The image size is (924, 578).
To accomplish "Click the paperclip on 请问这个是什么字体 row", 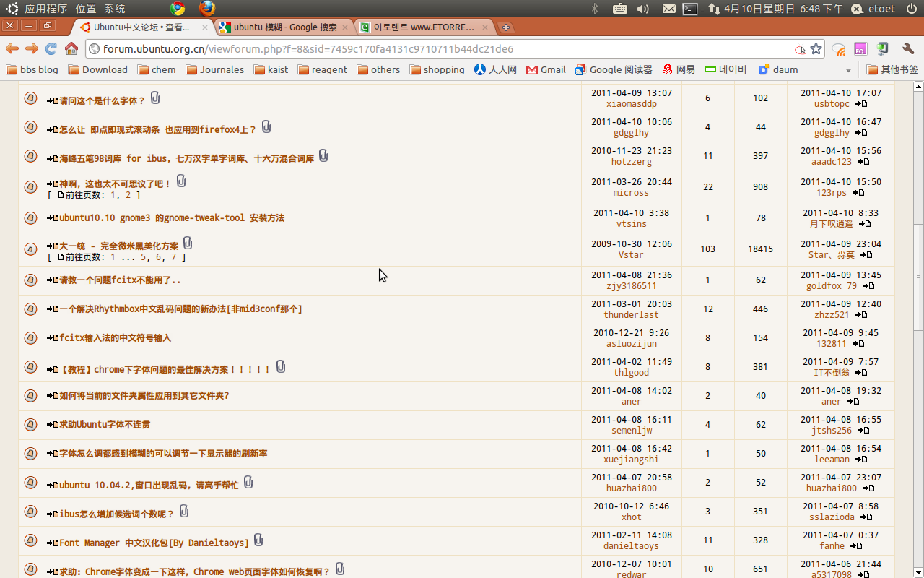I will click(x=155, y=98).
